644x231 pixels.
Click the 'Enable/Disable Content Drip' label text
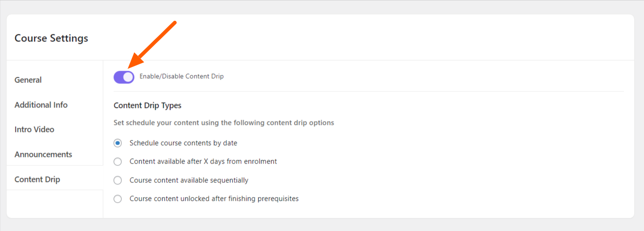(181, 76)
